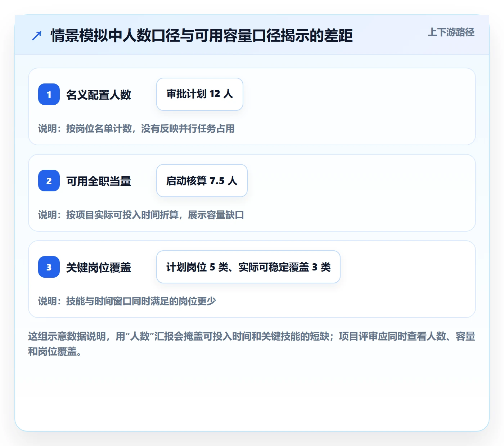This screenshot has width=504, height=446.
Task: Click the summary paragraph starting 这组示意数据说明
Action: [x=252, y=344]
